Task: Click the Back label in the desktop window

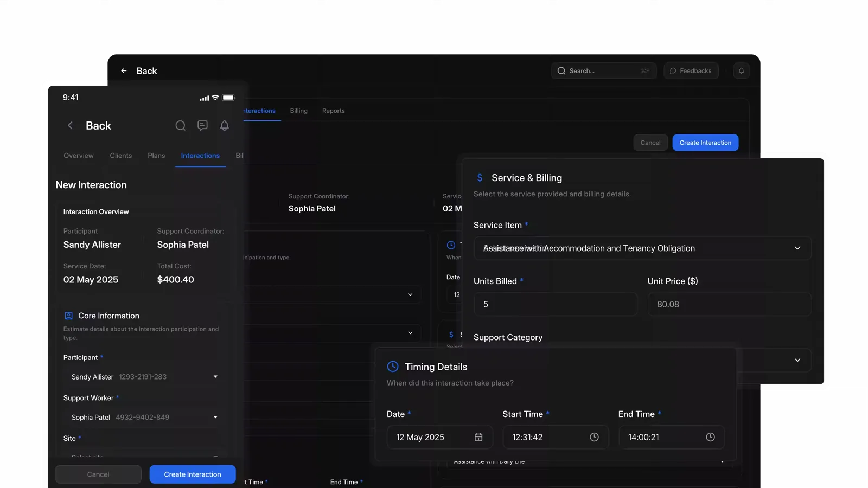Action: 146,71
